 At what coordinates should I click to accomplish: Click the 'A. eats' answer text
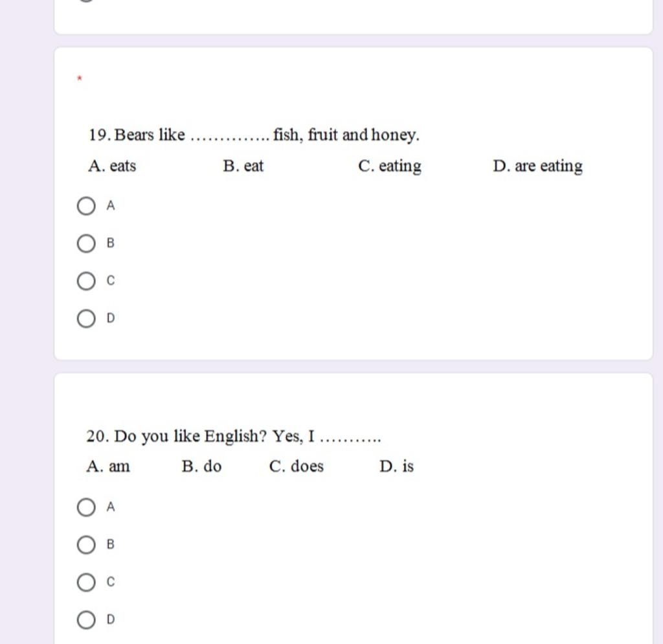(x=112, y=166)
